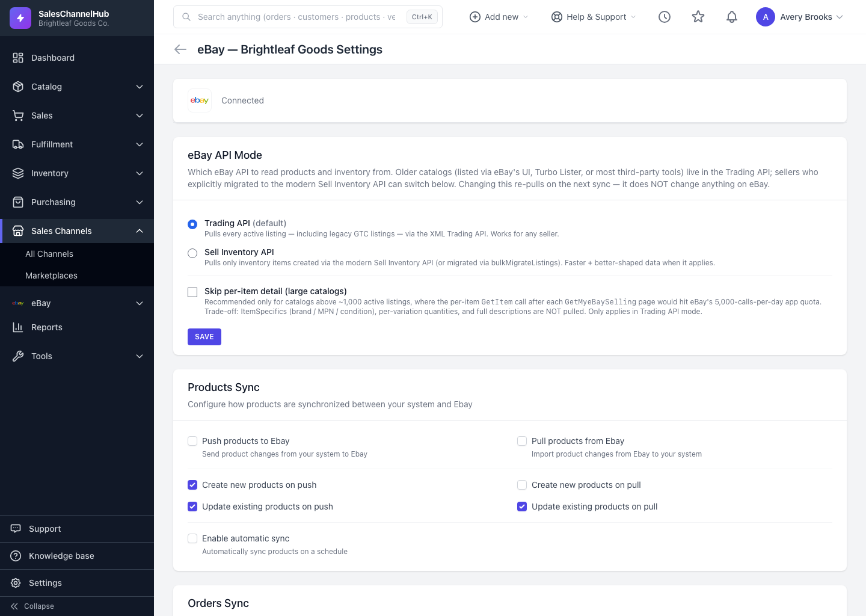Expand the eBay sidebar chevron

(x=140, y=303)
